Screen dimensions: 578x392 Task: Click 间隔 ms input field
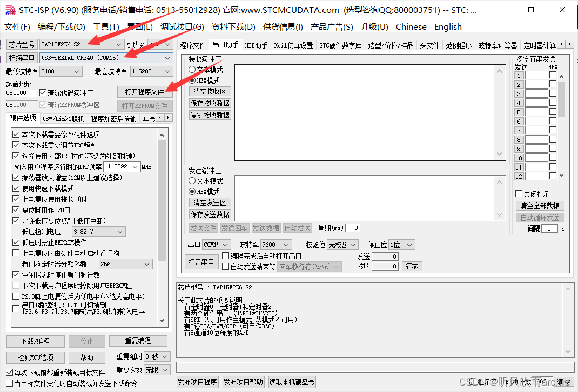[549, 228]
